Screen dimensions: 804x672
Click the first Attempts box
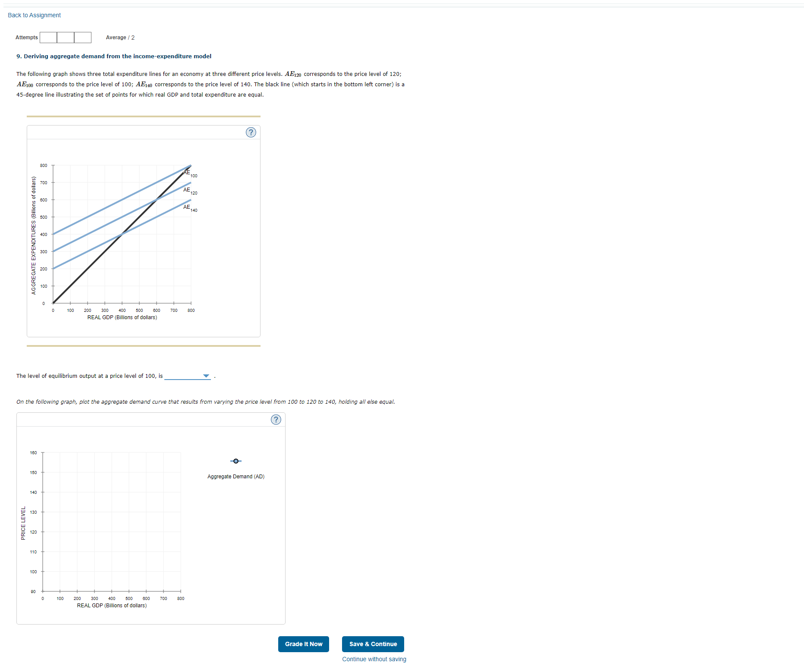pyautogui.click(x=48, y=38)
